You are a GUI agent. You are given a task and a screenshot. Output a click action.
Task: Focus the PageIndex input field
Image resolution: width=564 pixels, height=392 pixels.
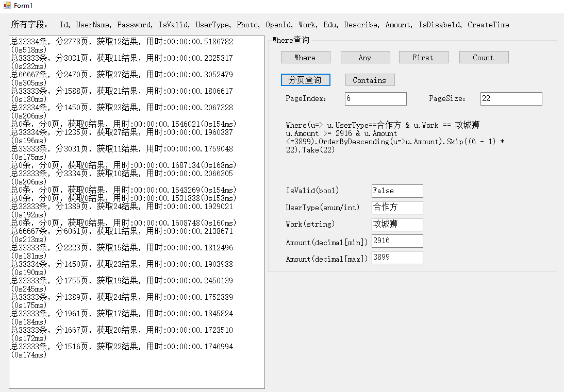pos(375,99)
